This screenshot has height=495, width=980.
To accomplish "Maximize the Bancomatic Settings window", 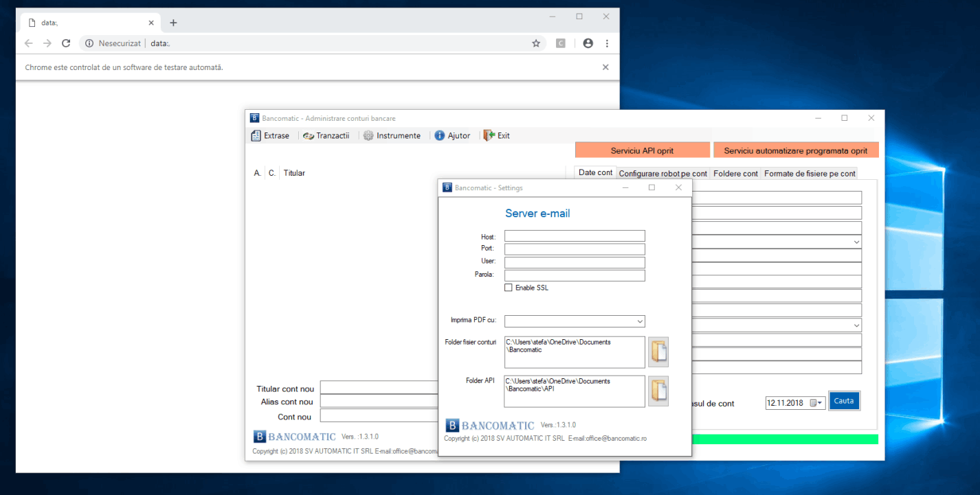I will click(652, 187).
